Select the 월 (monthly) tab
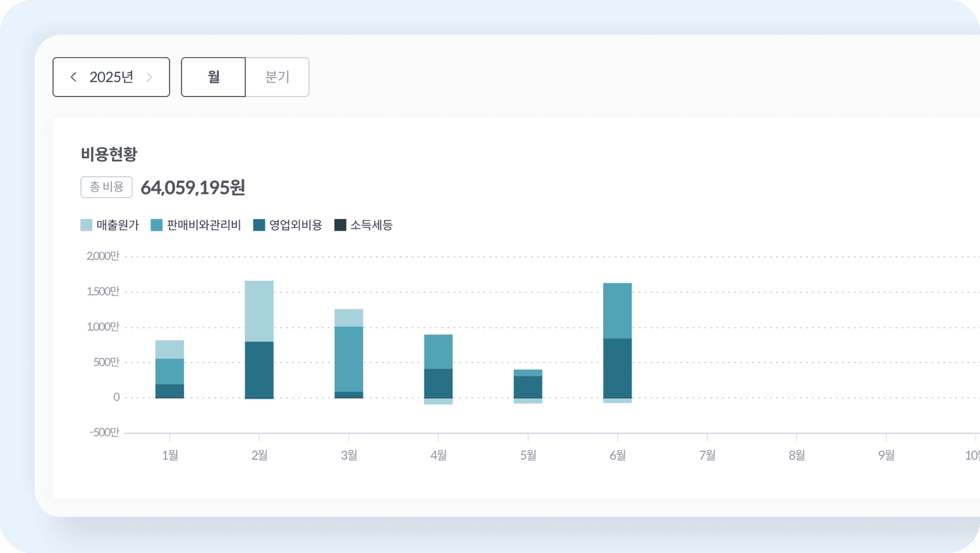Image resolution: width=980 pixels, height=553 pixels. tap(213, 77)
